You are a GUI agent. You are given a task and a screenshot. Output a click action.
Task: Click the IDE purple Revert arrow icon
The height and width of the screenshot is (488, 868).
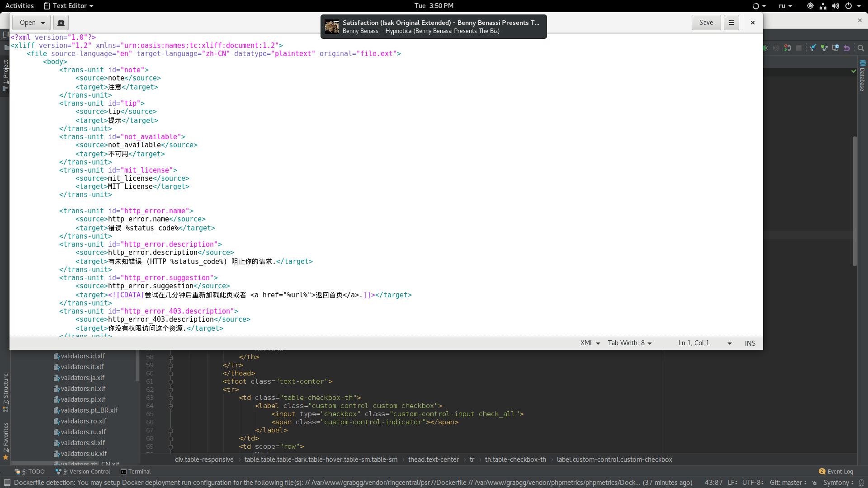(x=847, y=48)
